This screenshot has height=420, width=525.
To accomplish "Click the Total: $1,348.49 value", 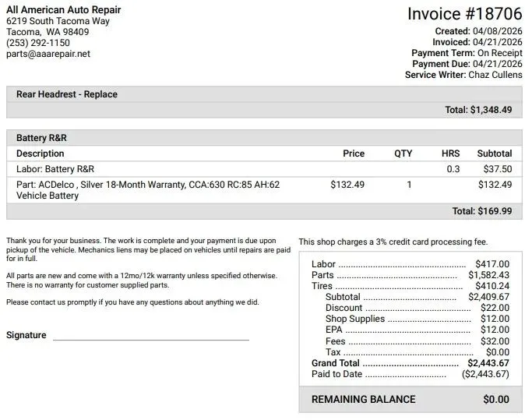I will point(478,110).
